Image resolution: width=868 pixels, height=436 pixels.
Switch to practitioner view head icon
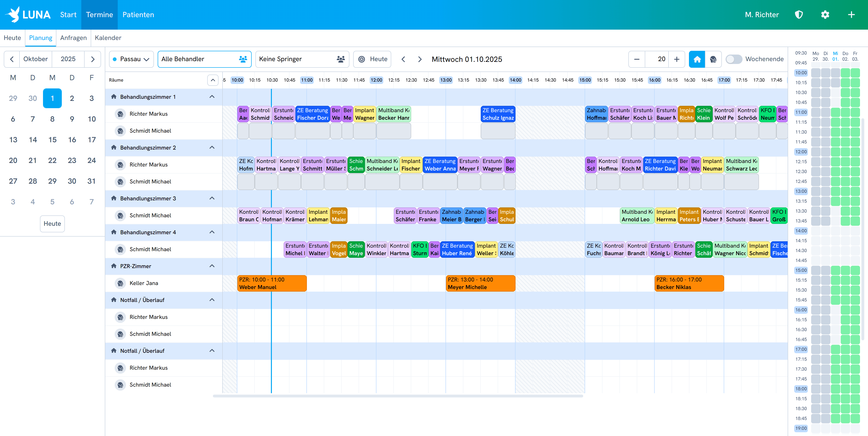tap(713, 59)
